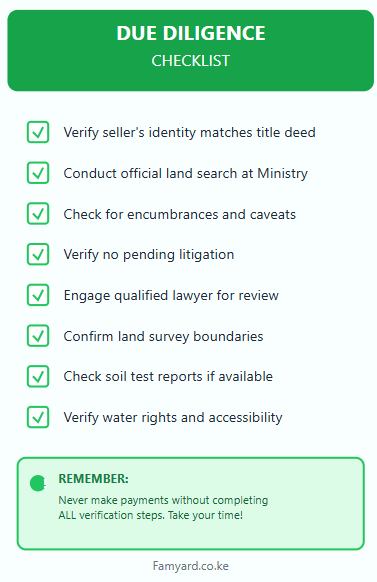The image size is (377, 582).
Task: Toggle checkbox for seller's identity verification
Action: coord(38,132)
